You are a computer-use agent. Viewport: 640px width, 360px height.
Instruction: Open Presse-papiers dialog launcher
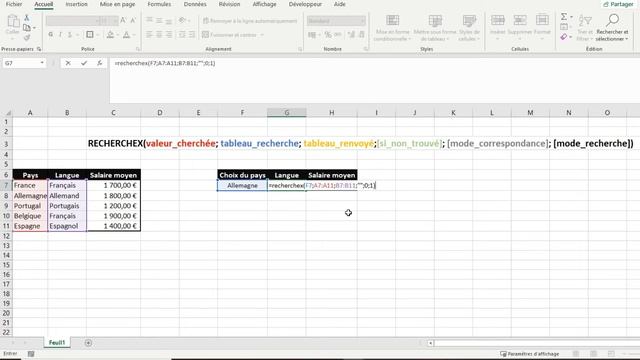[x=39, y=49]
